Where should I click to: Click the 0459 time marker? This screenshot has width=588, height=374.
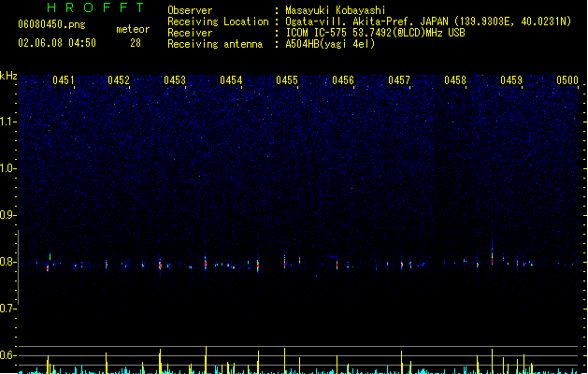point(511,80)
